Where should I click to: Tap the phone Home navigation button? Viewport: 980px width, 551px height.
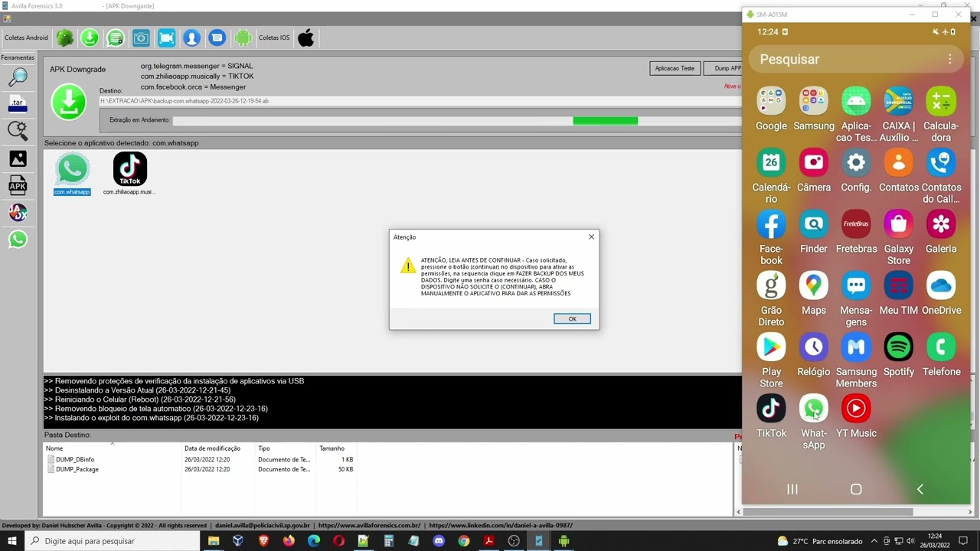click(856, 489)
